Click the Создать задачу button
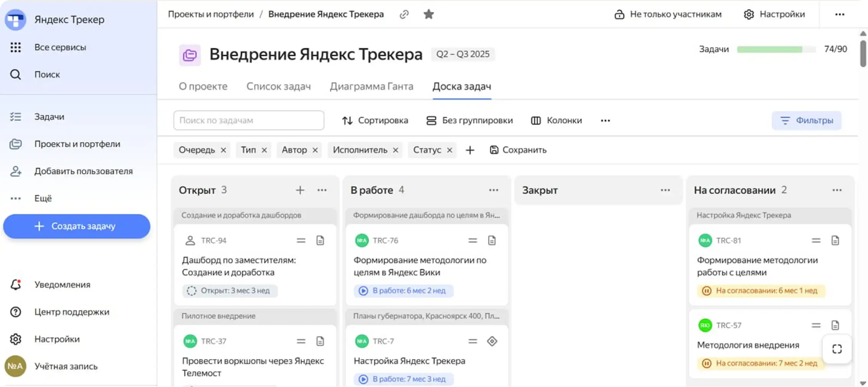Viewport: 868px width, 387px height. pos(77,226)
